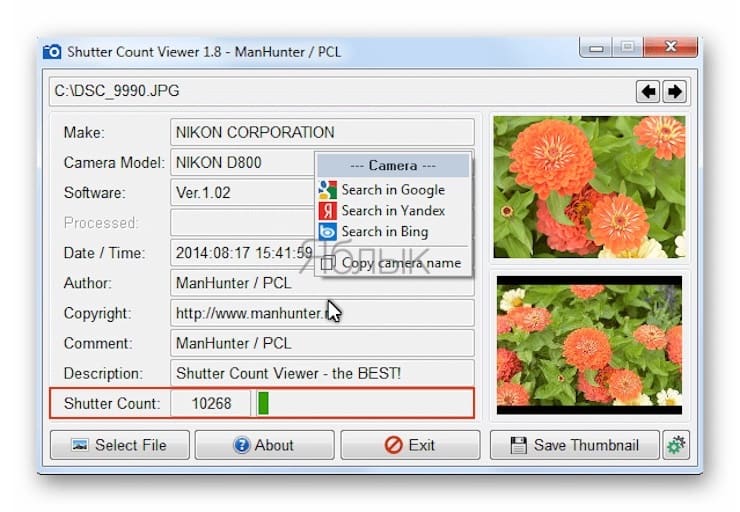Image resolution: width=740 pixels, height=512 pixels.
Task: Click the Software field Ver.1.02
Action: coord(242,193)
